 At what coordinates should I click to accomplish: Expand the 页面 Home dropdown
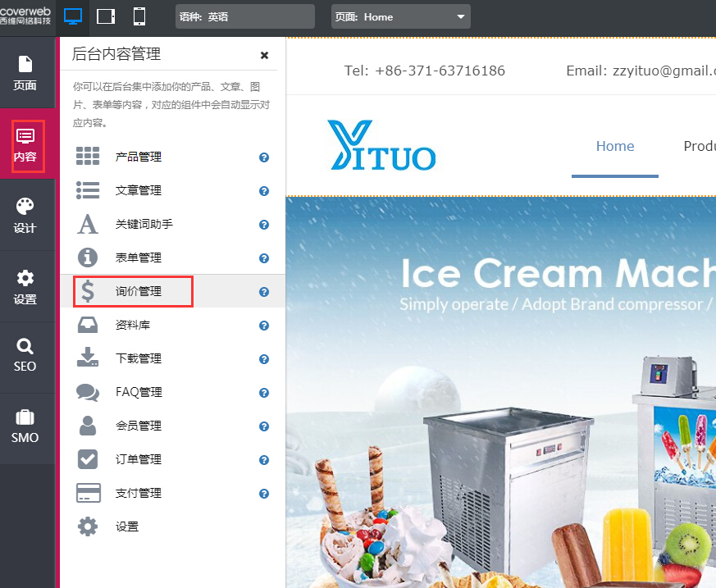tap(400, 16)
